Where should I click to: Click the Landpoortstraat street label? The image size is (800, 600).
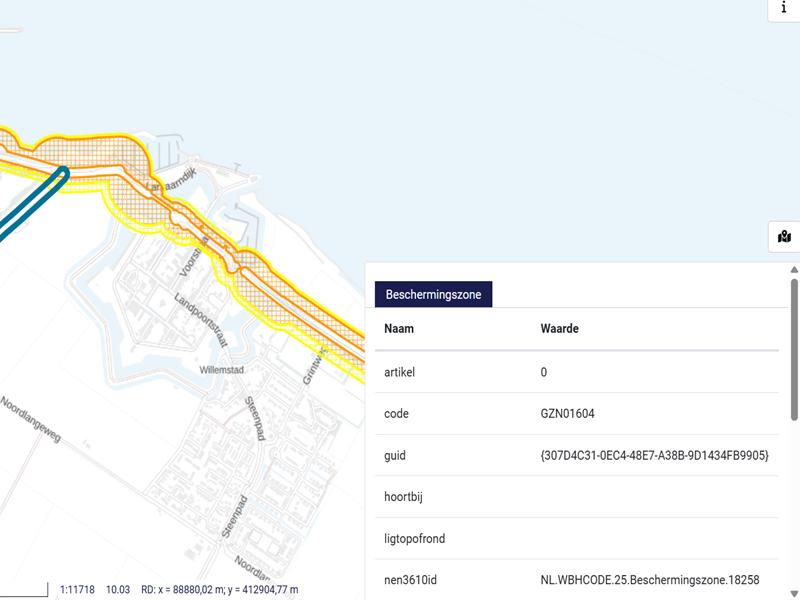click(201, 319)
